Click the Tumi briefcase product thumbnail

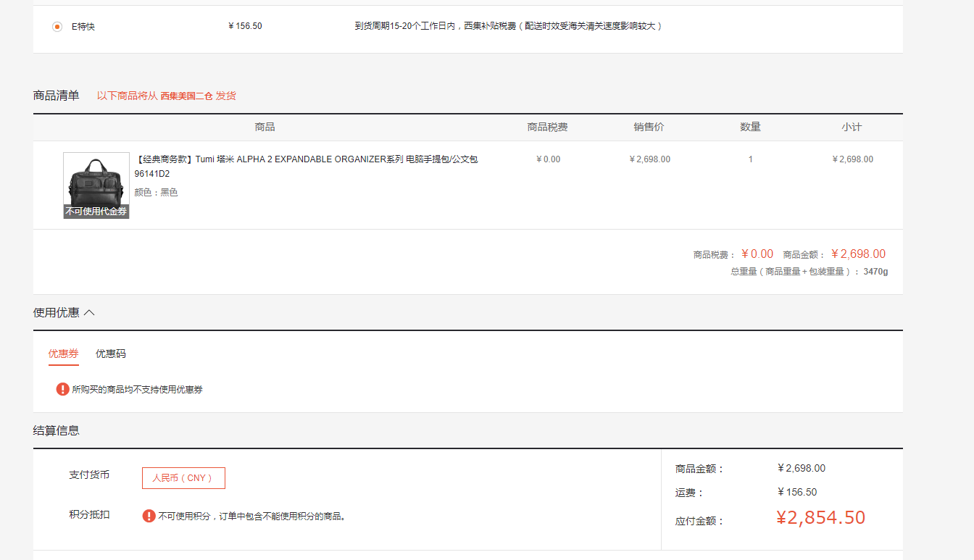pos(96,179)
